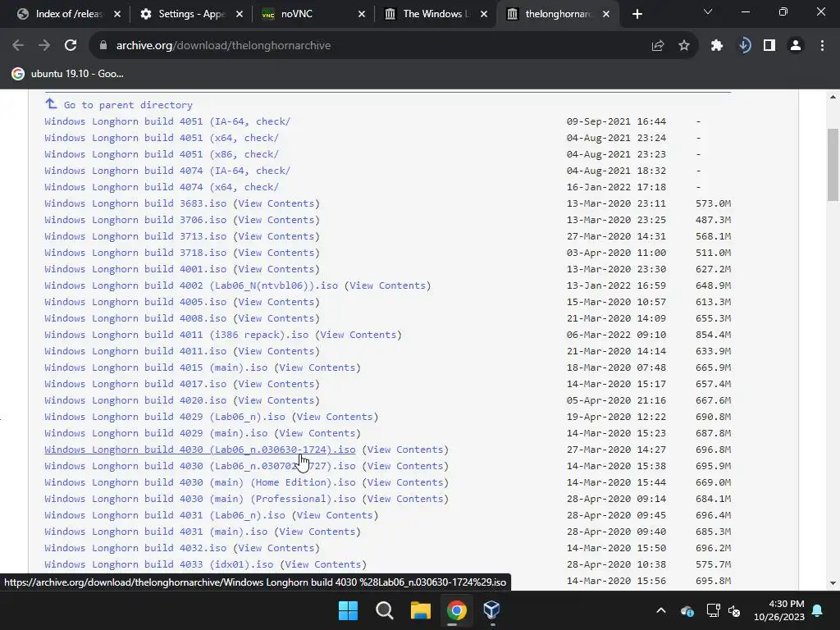Share this page icon in address bar
Viewport: 840px width, 630px height.
pos(658,46)
